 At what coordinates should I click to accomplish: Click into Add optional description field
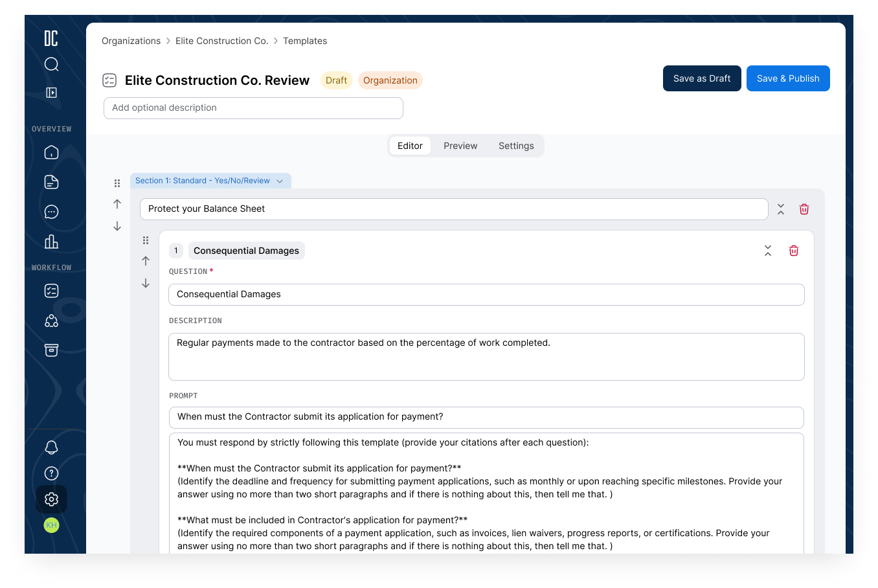(x=253, y=108)
